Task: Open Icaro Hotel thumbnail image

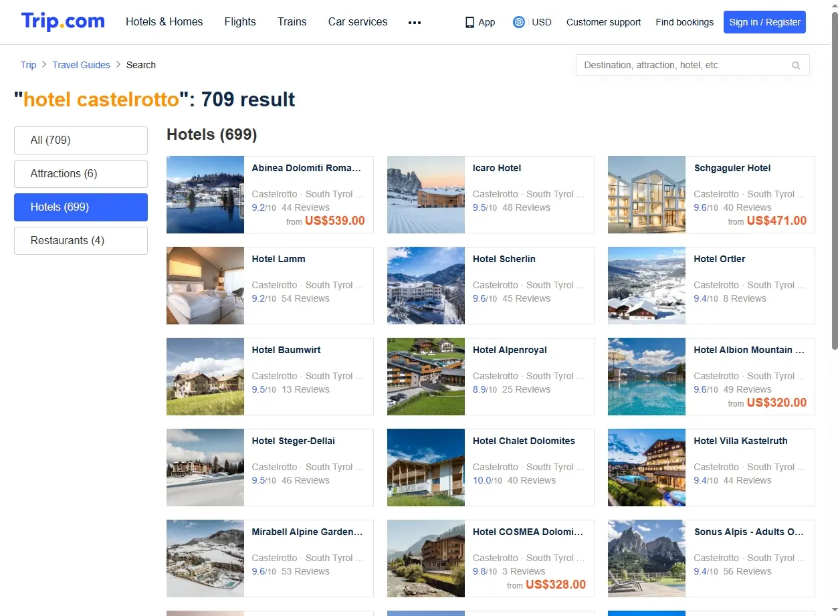Action: click(x=426, y=195)
